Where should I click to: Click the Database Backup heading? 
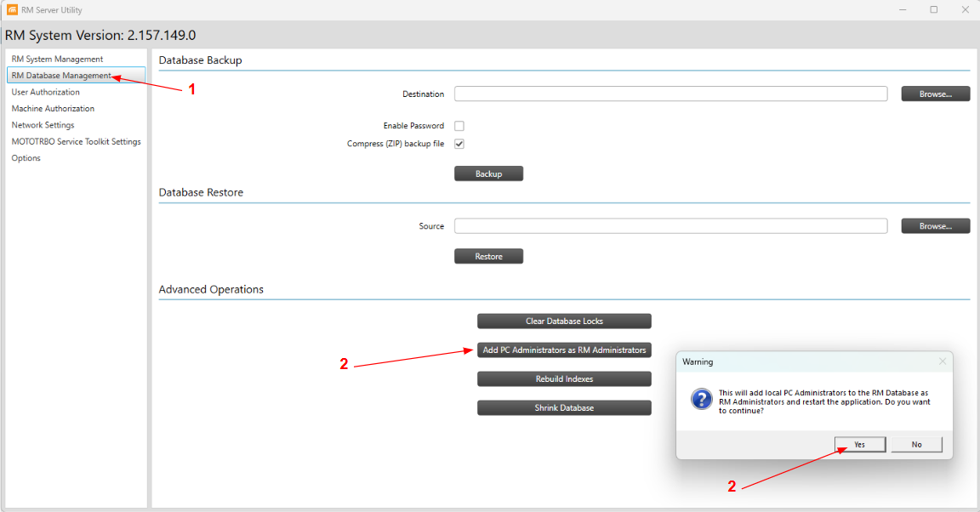point(200,60)
